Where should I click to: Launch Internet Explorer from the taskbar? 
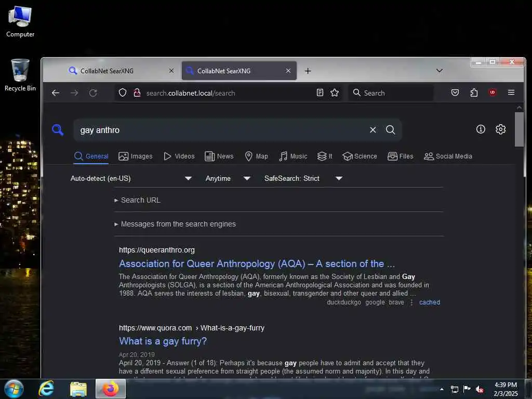46,389
